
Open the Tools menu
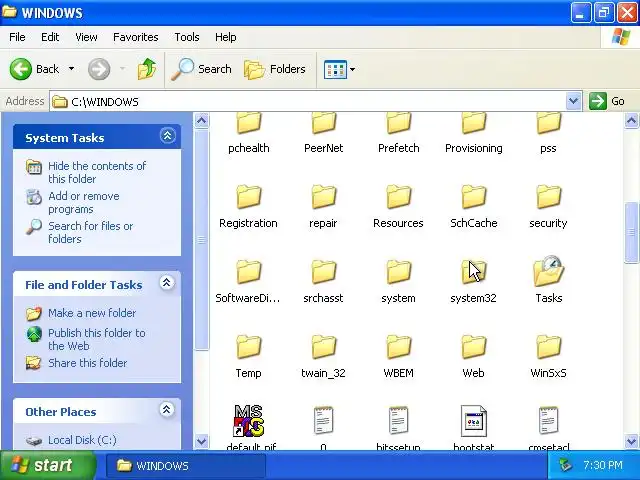pyautogui.click(x=187, y=37)
